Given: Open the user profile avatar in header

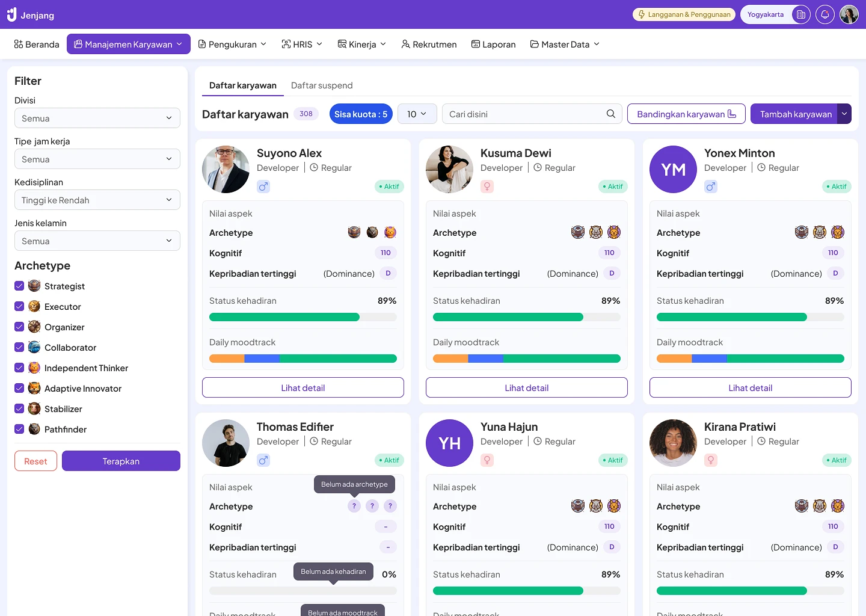Looking at the screenshot, I should click(849, 14).
